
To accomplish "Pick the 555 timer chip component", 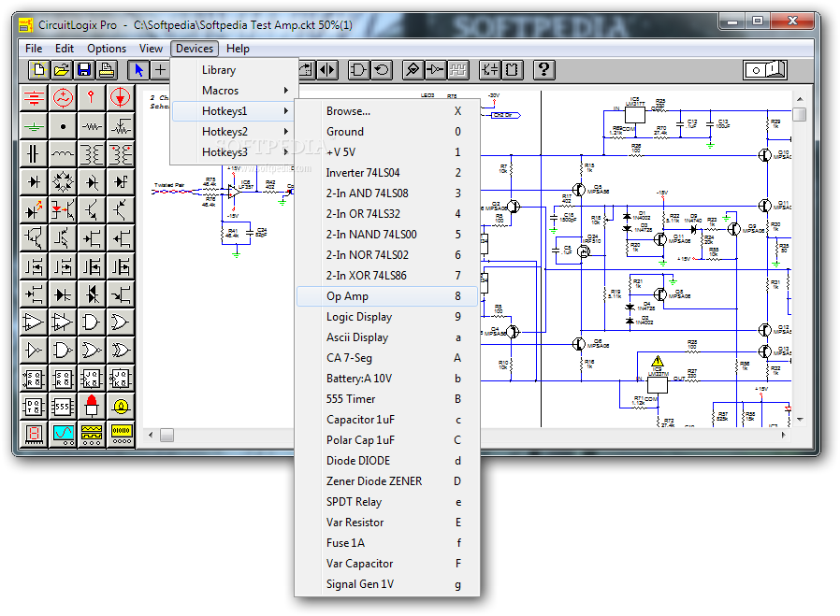I will coord(63,406).
